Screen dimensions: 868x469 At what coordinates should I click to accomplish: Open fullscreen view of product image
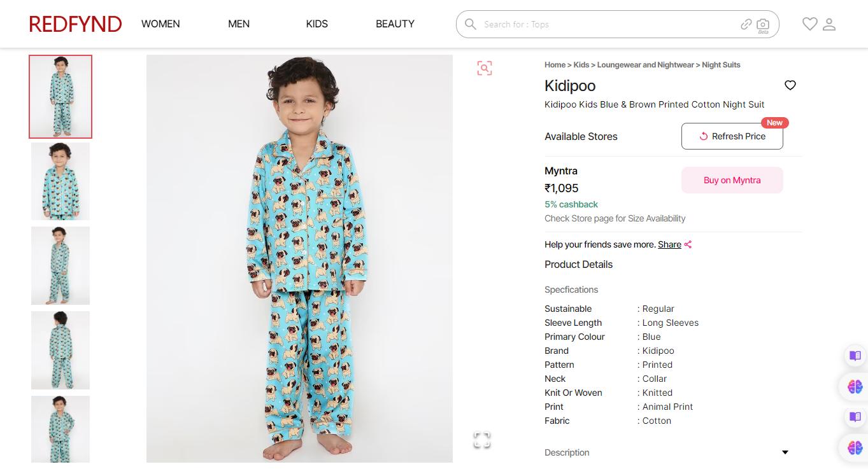[x=482, y=439]
